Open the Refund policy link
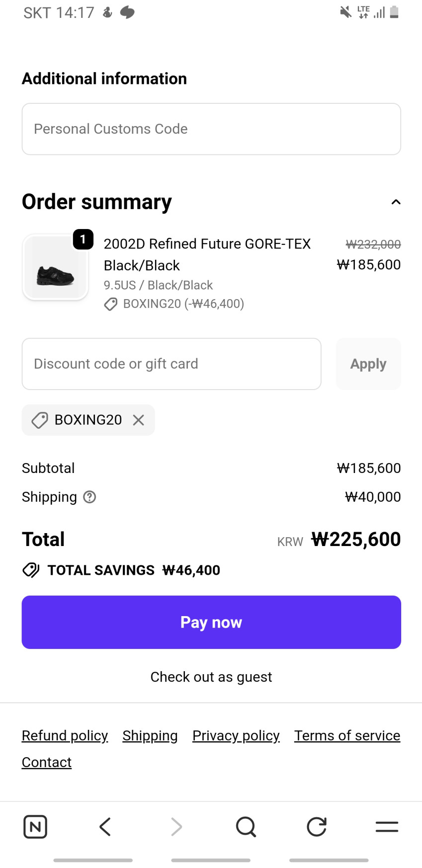This screenshot has width=422, height=868. coord(65,735)
